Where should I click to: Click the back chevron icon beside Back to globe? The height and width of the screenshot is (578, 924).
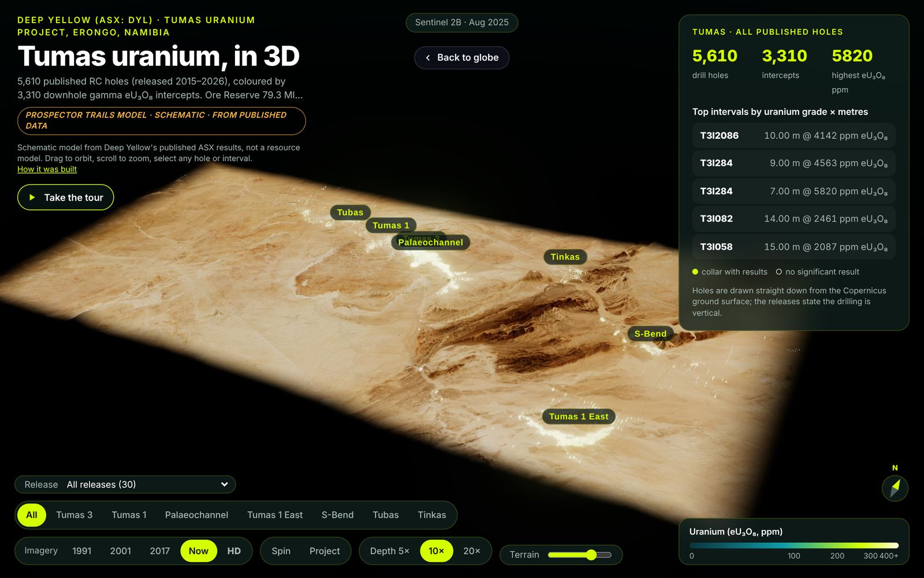click(428, 58)
